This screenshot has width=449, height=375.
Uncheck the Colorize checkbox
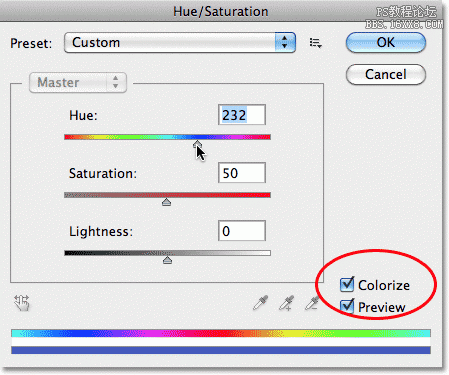pos(347,284)
